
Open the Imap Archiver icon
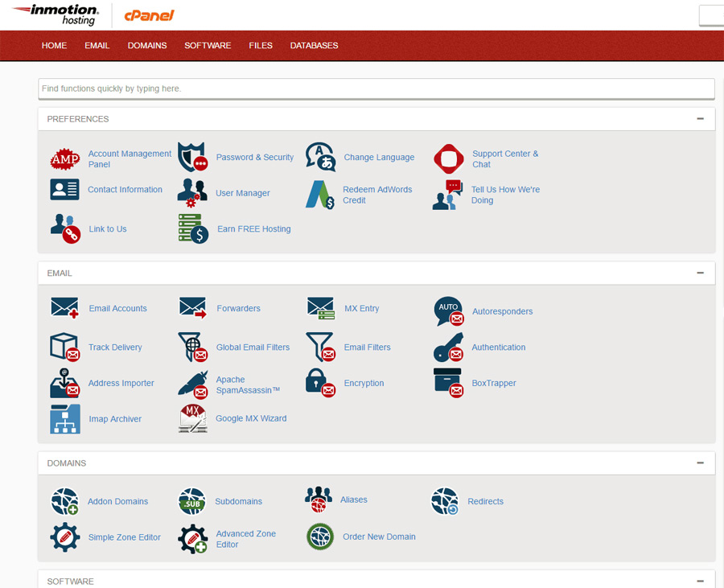point(64,419)
